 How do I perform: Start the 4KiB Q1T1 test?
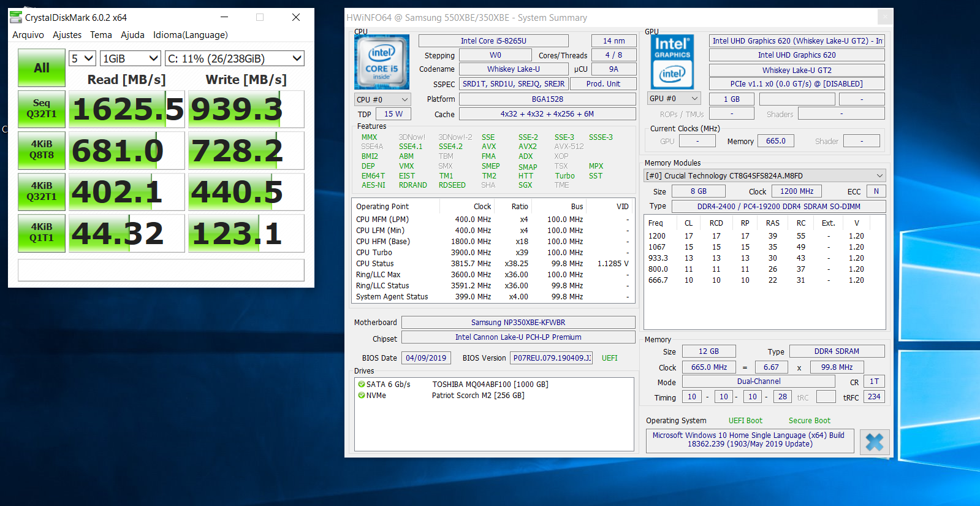coord(42,232)
